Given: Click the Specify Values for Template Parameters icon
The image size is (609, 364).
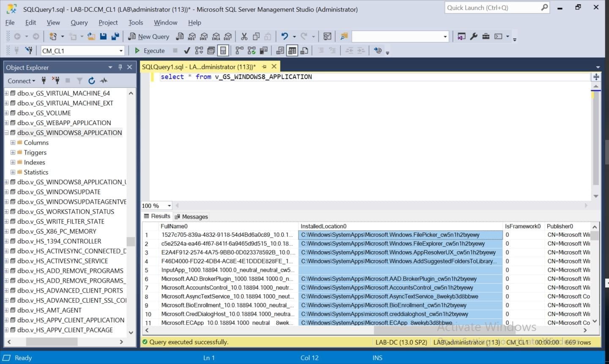Looking at the screenshot, I should click(x=378, y=51).
